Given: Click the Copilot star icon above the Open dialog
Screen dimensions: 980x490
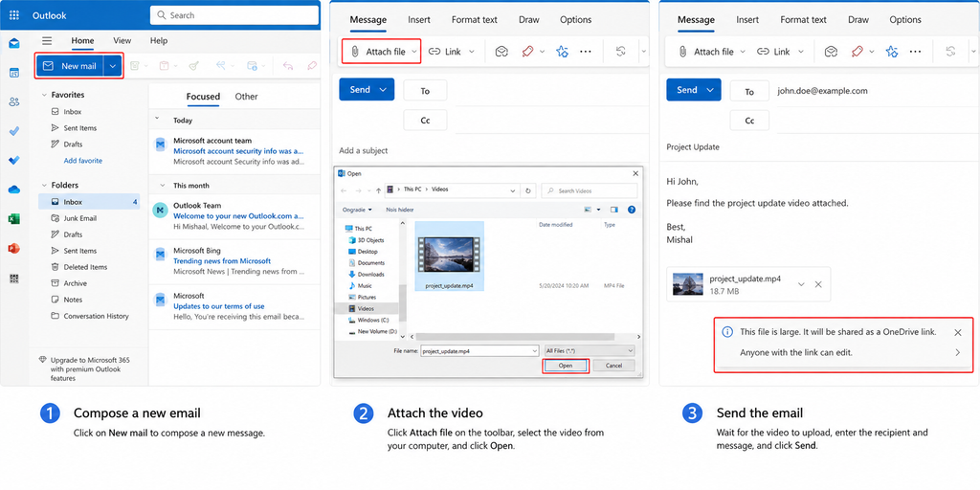Looking at the screenshot, I should tap(562, 52).
